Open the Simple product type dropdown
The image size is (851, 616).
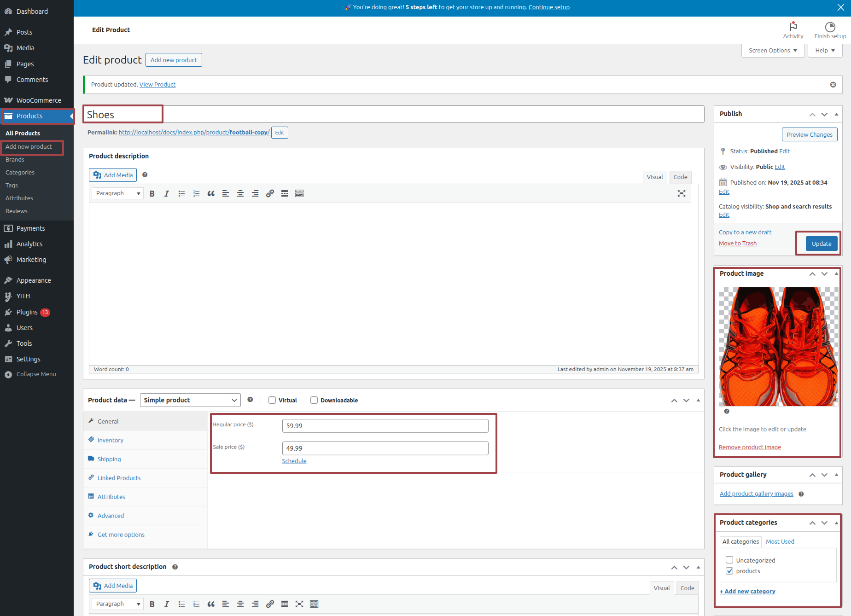190,400
